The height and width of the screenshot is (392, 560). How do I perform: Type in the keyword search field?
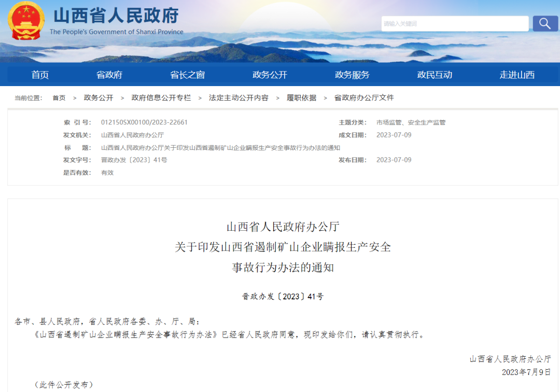click(455, 23)
